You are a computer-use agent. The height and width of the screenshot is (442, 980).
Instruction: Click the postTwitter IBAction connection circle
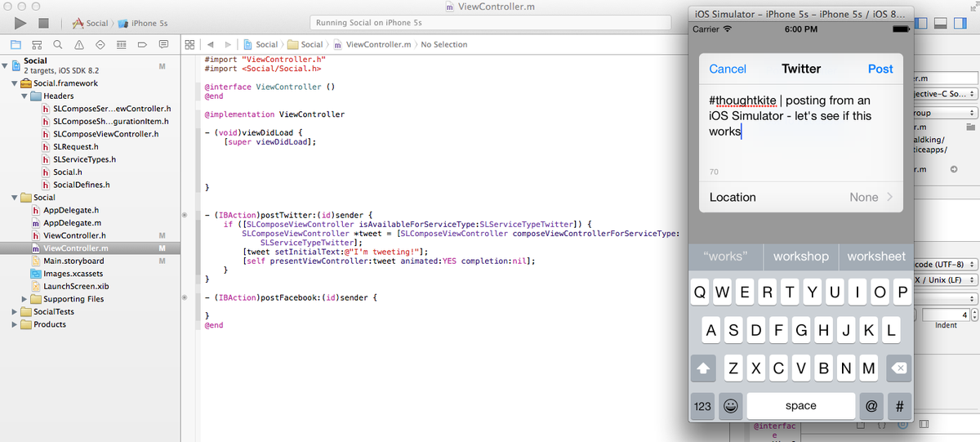[185, 215]
